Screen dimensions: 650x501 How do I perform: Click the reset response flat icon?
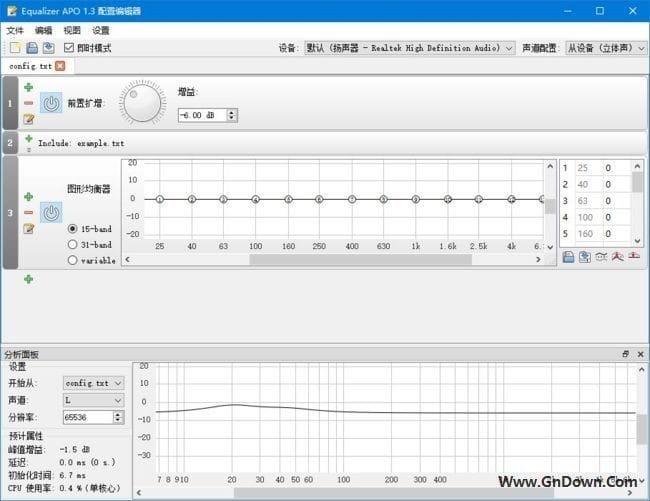tap(634, 256)
